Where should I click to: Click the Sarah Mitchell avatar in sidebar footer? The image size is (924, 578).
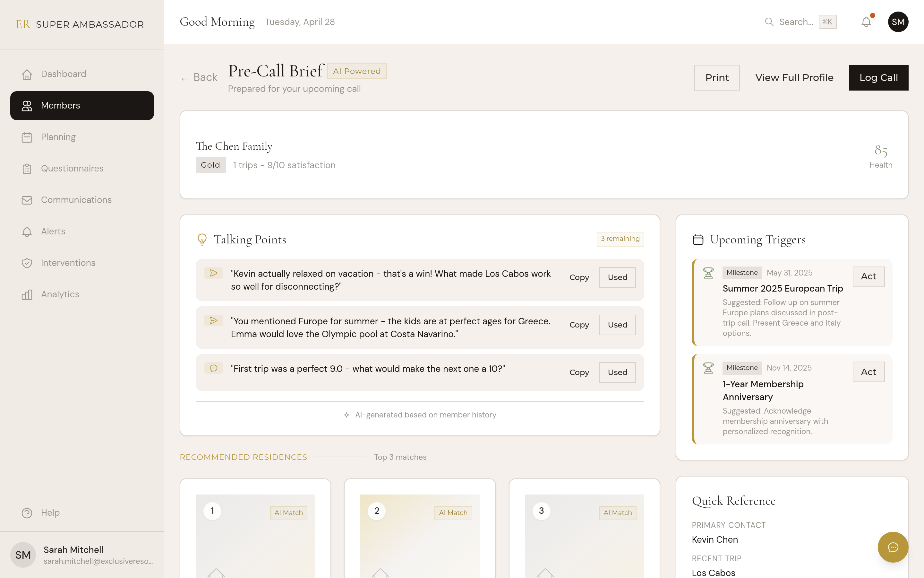click(x=23, y=555)
